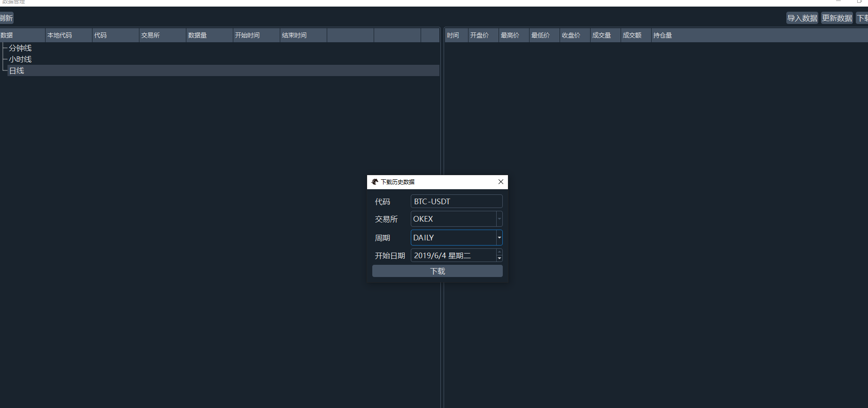The width and height of the screenshot is (868, 408).
Task: Close the 下载历史数据 dialog
Action: [x=501, y=182]
